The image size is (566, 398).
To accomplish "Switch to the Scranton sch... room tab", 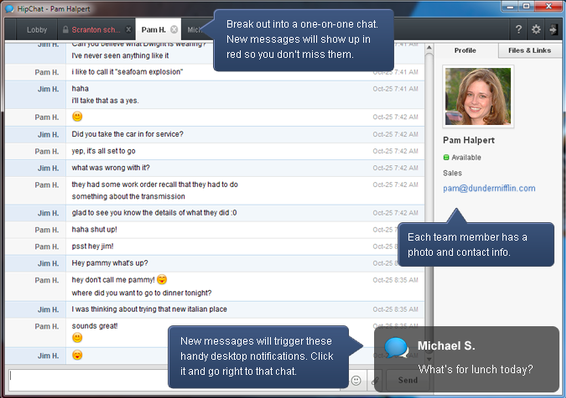I will pos(96,30).
